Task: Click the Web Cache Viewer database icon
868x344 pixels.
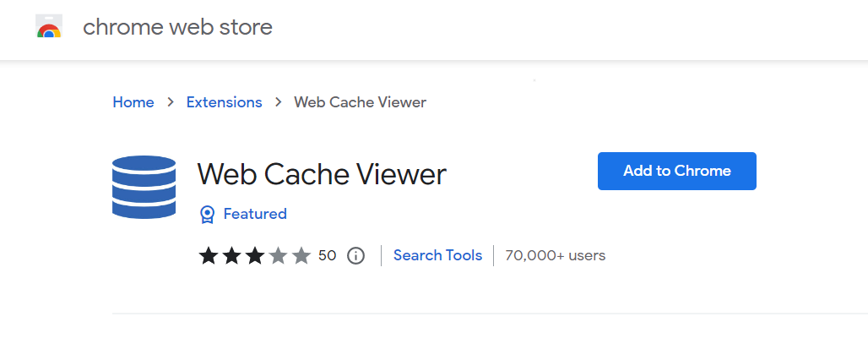Action: tap(144, 187)
